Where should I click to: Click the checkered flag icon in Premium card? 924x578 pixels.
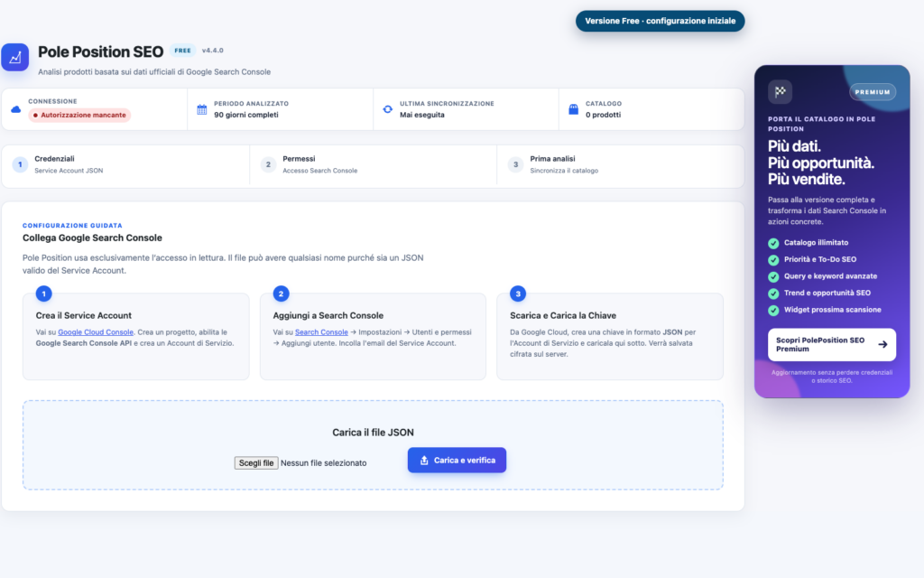(781, 91)
